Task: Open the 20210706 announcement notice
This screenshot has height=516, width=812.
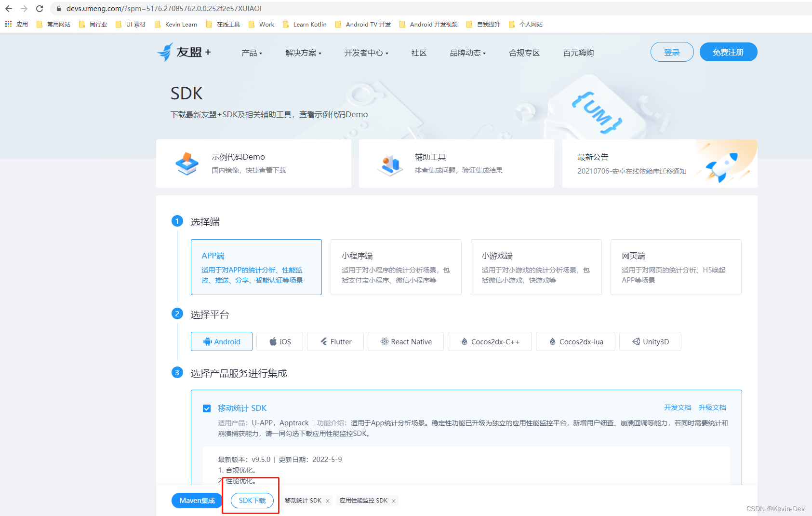Action: pos(632,171)
